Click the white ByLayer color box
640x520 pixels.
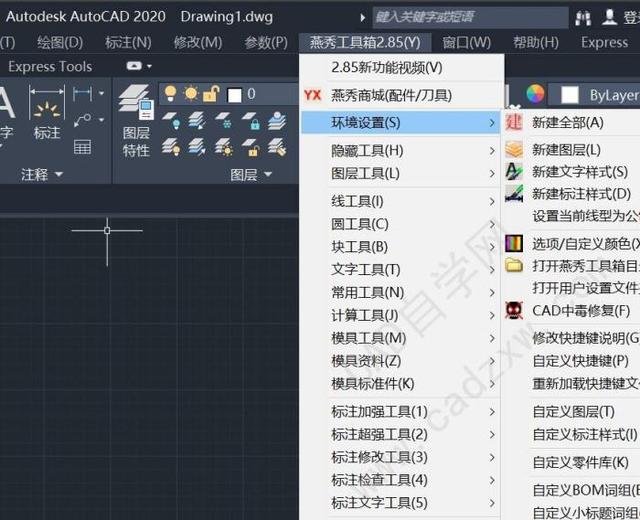[570, 95]
